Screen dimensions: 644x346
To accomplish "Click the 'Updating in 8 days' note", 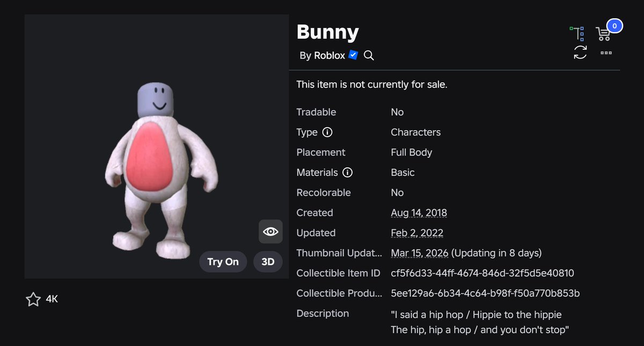I will pos(496,253).
